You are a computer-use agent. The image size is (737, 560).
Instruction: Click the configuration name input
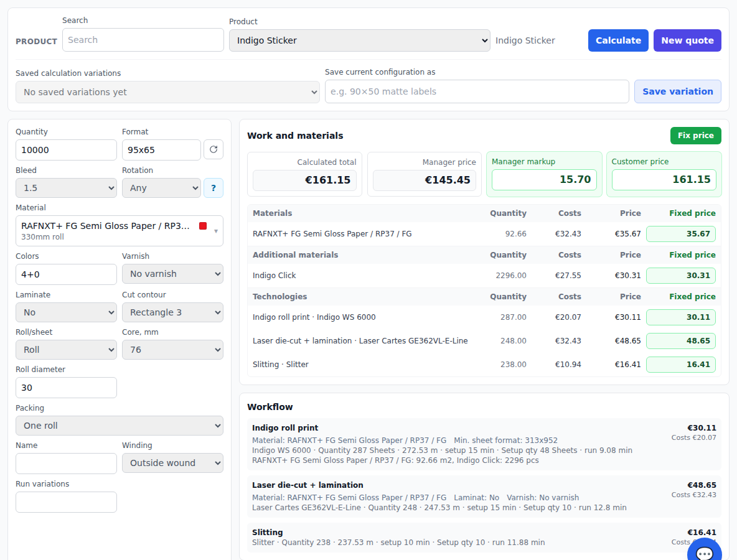coord(477,91)
